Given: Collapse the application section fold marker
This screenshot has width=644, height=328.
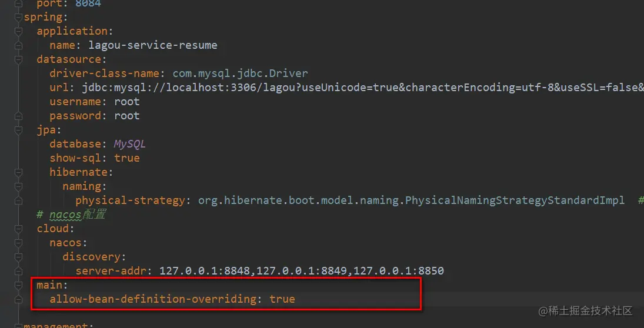Looking at the screenshot, I should click(x=18, y=31).
